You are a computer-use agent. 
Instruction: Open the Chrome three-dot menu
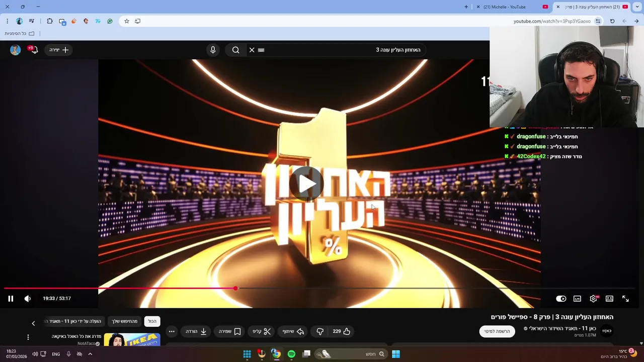click(x=7, y=21)
